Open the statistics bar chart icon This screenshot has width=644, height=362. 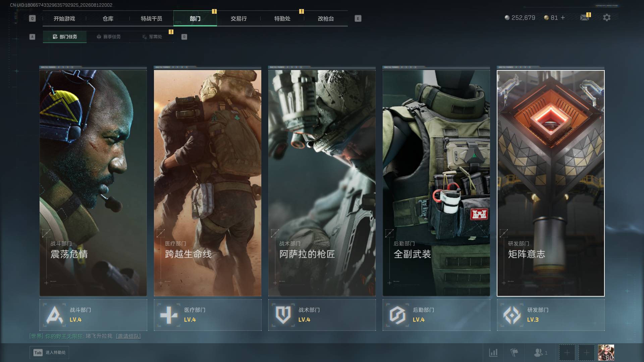493,353
